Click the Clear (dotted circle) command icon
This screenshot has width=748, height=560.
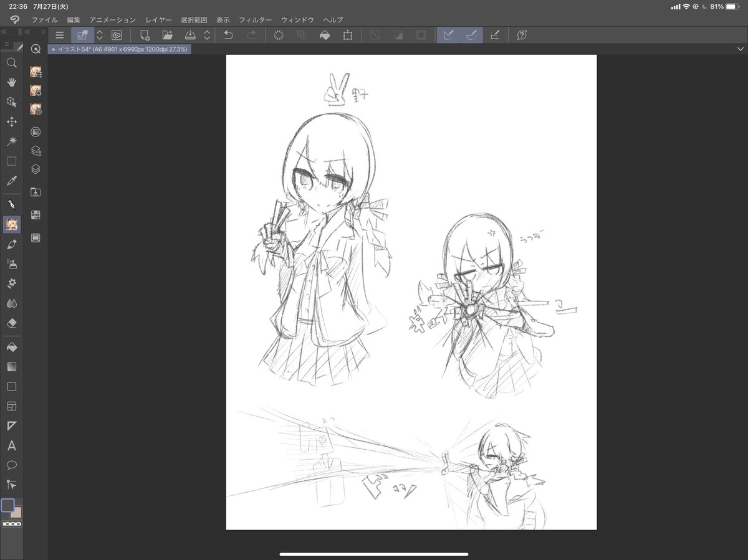tap(279, 35)
